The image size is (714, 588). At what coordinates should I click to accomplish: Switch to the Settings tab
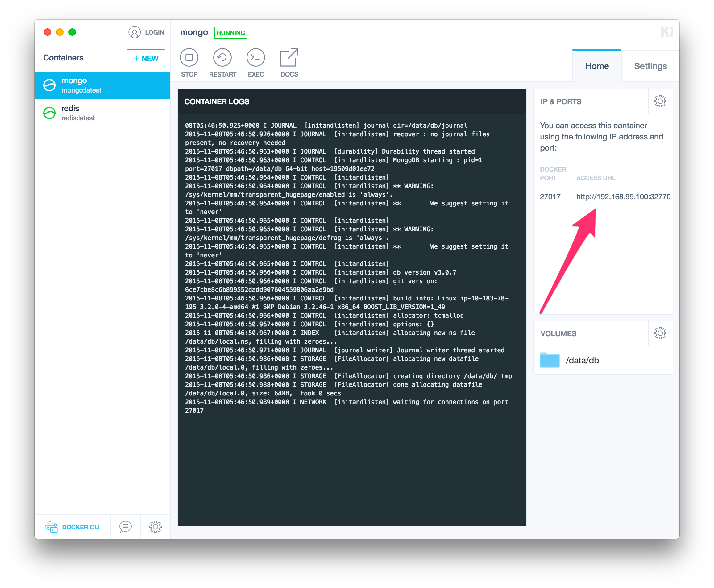click(x=650, y=66)
